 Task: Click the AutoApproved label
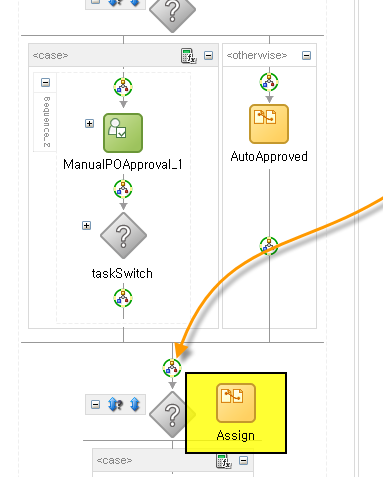pyautogui.click(x=269, y=157)
